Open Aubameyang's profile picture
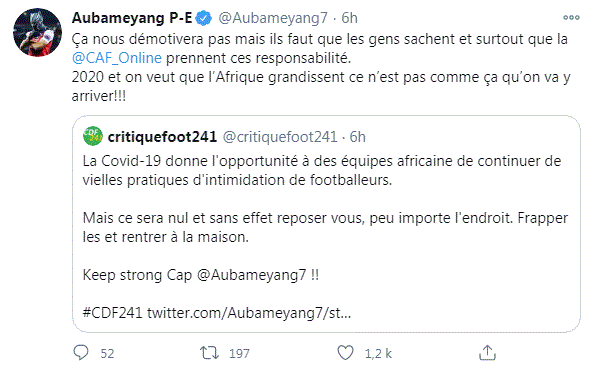Viewport: 595px width, 369px height. (x=37, y=32)
